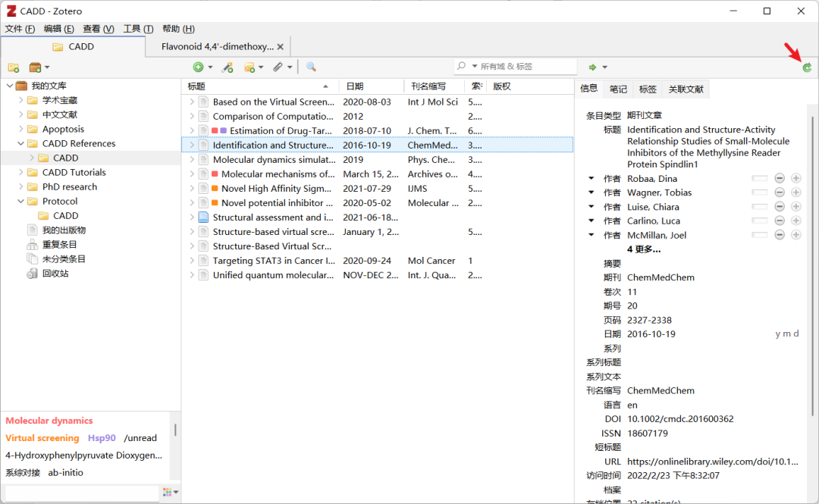
Task: Expand the Apoptosis collection
Action: (21, 129)
